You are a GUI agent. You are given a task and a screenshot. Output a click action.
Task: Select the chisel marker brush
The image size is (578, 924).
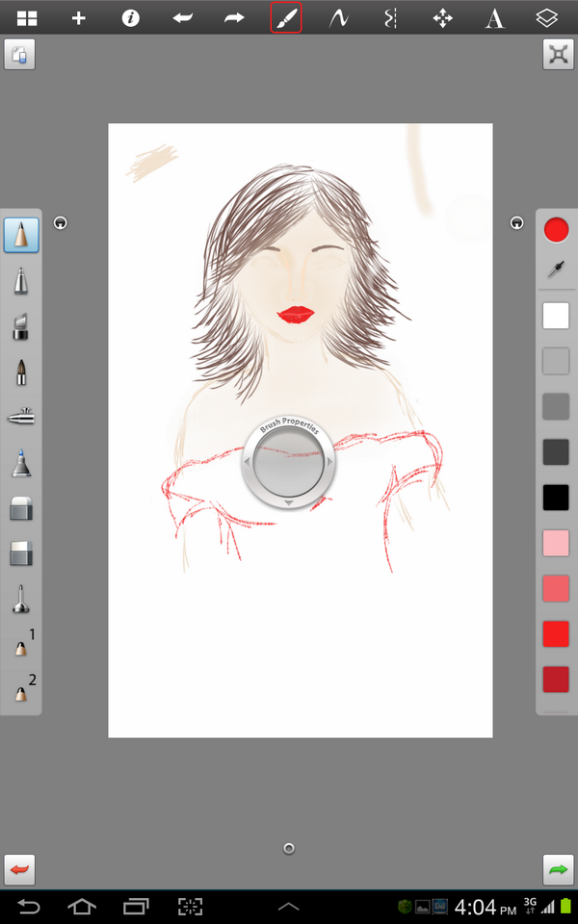(21, 326)
